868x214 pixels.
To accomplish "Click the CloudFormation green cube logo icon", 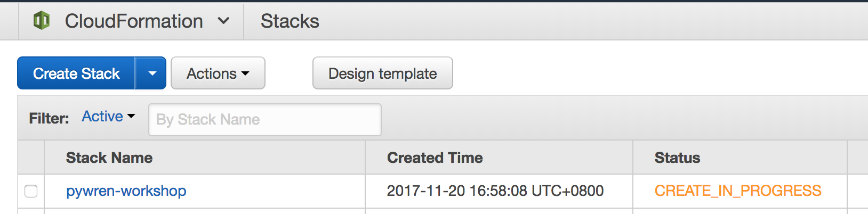I will tap(42, 21).
